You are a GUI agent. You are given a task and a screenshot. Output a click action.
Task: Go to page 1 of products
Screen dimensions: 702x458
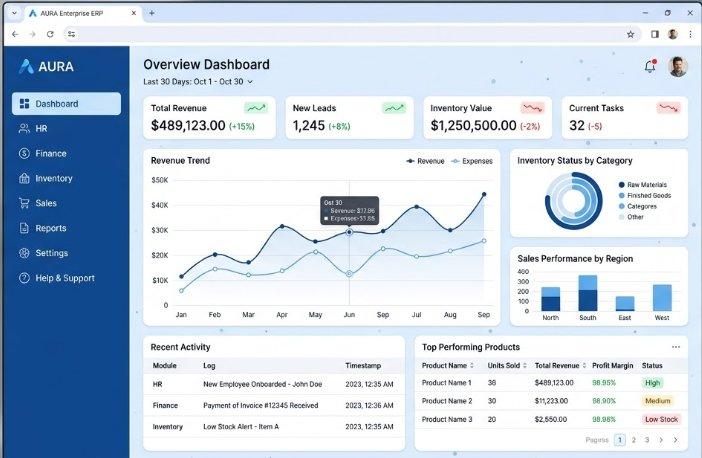(620, 440)
